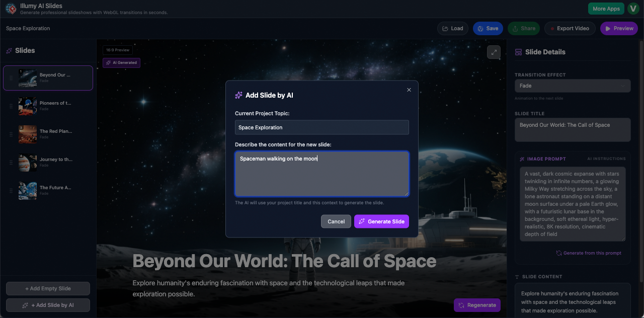The image size is (644, 318).
Task: Click the Generate from this prompt link
Action: coord(588,253)
